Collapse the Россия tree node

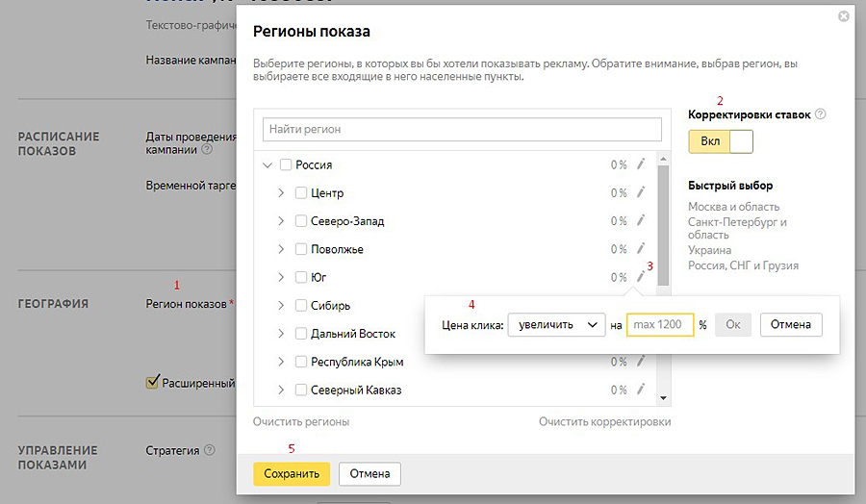pyautogui.click(x=267, y=165)
